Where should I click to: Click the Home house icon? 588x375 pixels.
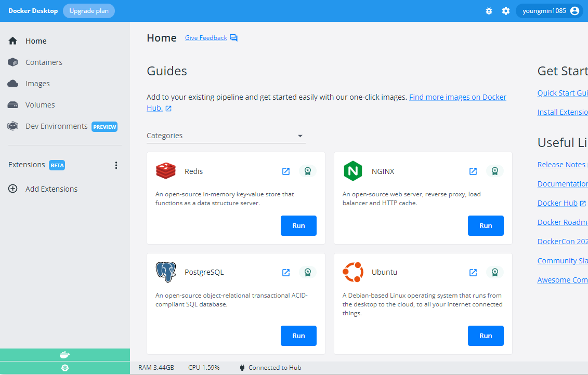click(13, 41)
